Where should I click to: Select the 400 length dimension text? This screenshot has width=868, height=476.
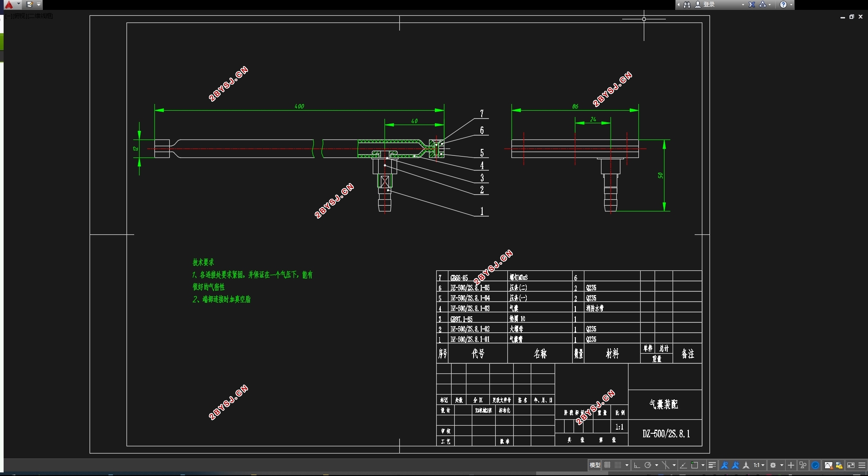pos(299,106)
